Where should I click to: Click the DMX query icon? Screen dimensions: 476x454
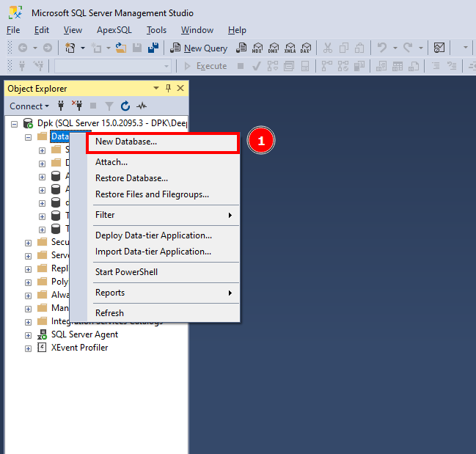[x=274, y=48]
